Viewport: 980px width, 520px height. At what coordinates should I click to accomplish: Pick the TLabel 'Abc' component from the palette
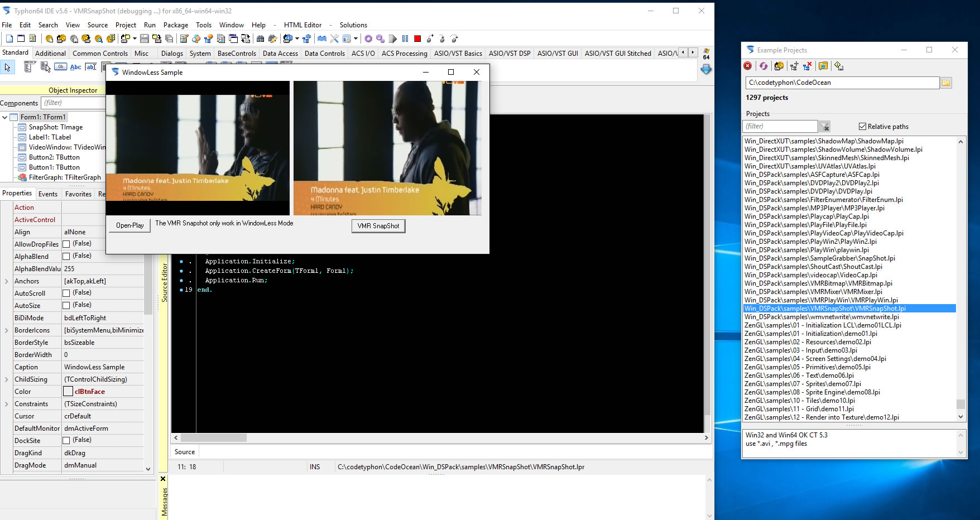click(x=75, y=67)
